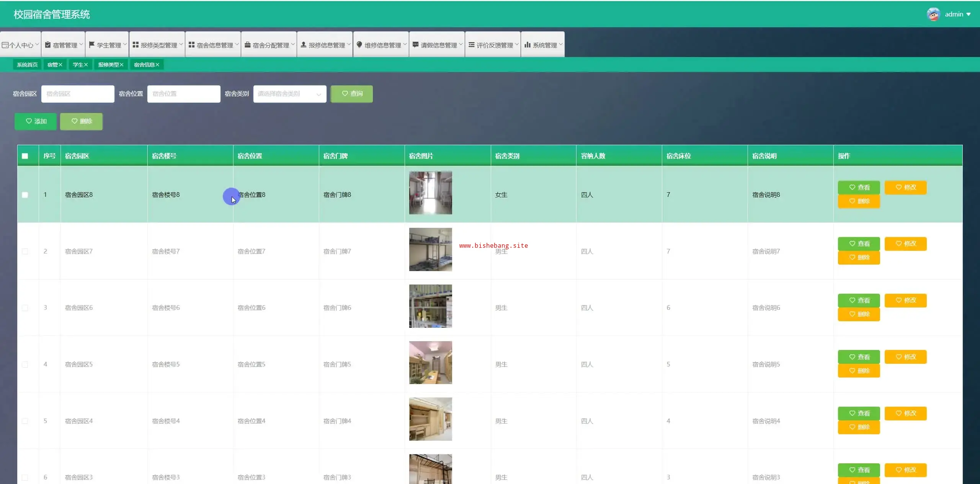The image size is (980, 484).
Task: Switch to the 系统首页 tab
Action: (x=27, y=65)
